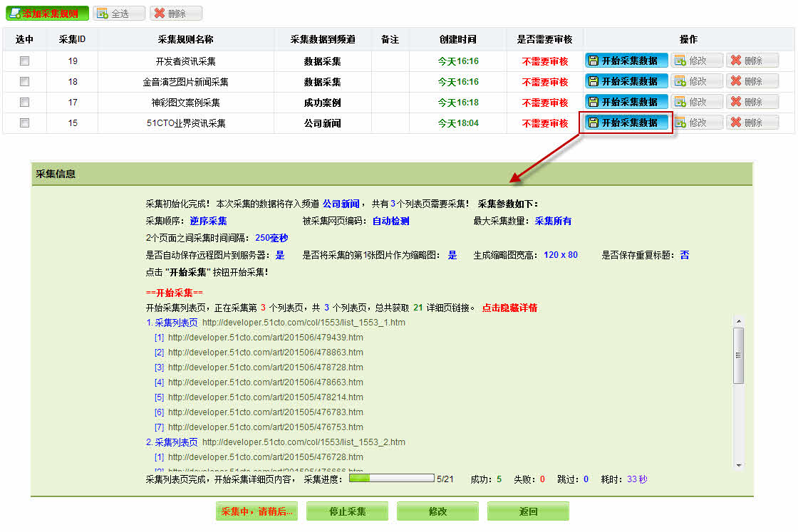
Task: Click the scroll-up arrow of the link list
Action: point(738,321)
